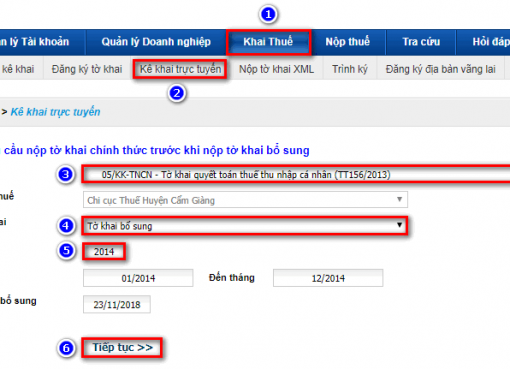The width and height of the screenshot is (510, 369).
Task: Click the year field showing 2014
Action: point(104,252)
